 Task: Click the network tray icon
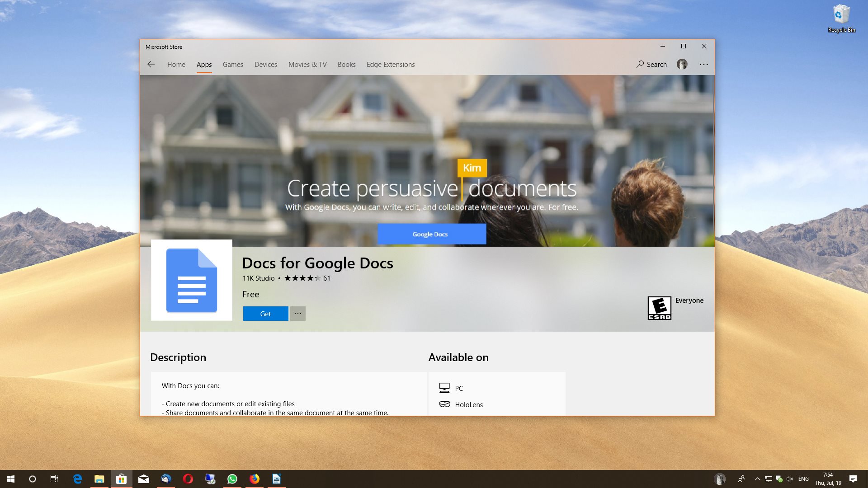point(769,479)
